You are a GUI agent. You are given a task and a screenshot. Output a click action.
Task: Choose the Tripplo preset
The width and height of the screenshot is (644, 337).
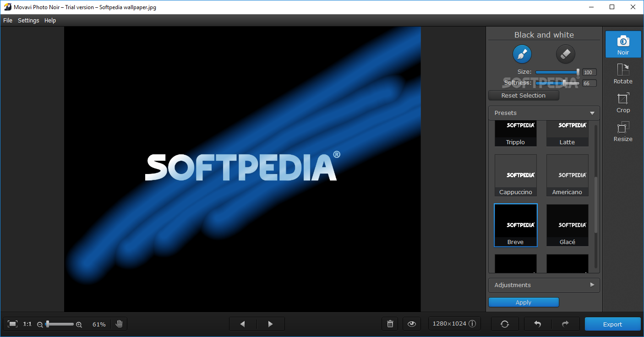point(515,134)
